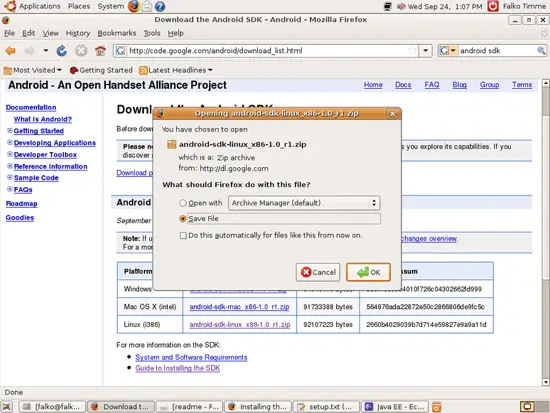Screen dimensions: 550x413
Task: Open the Goodies sidebar link
Action: coord(20,218)
